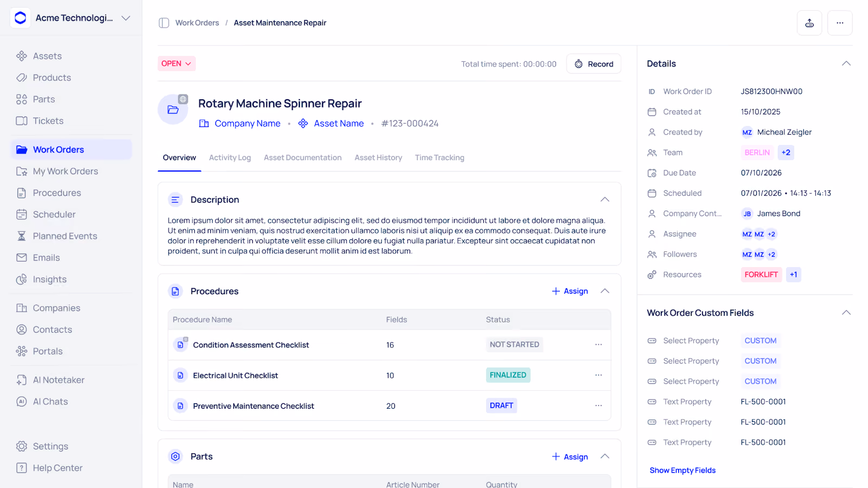The width and height of the screenshot is (868, 488).
Task: Open the Assets sidebar item
Action: coord(71,56)
